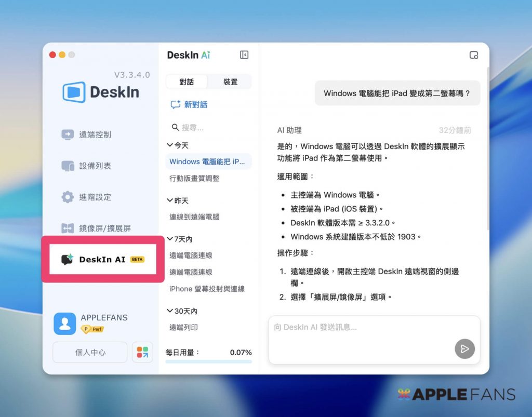Open 個人中心 personal center
532x417 pixels.
89,352
